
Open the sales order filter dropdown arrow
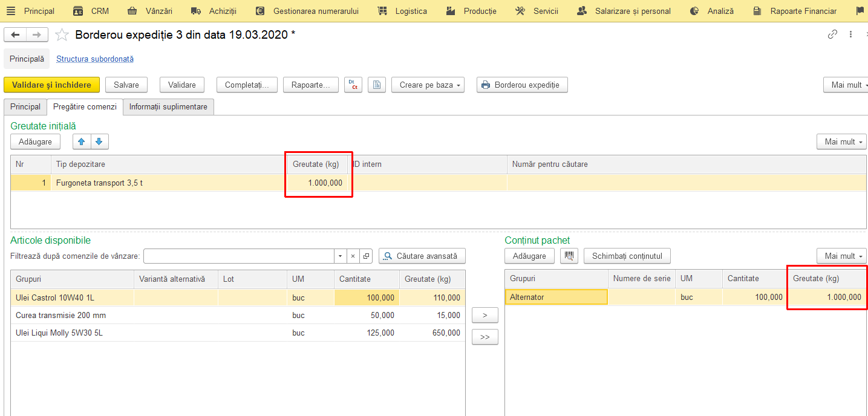pyautogui.click(x=341, y=256)
